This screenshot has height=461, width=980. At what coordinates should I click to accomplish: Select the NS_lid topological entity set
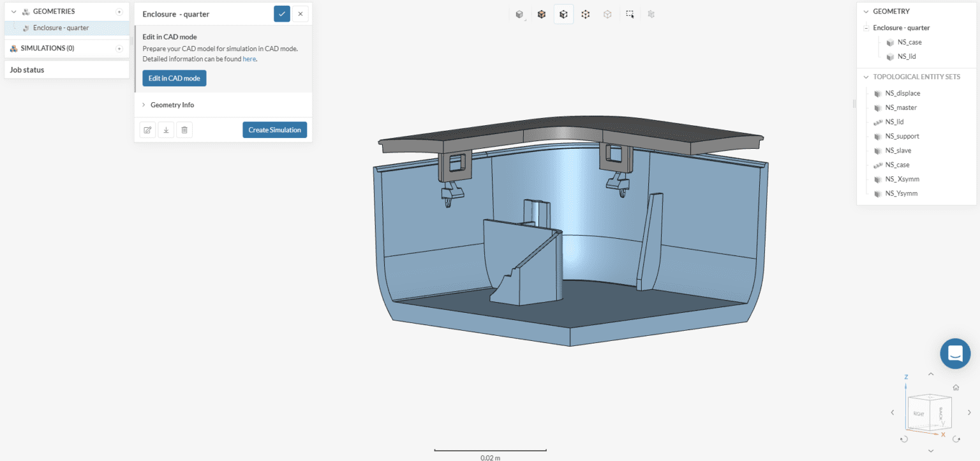(x=895, y=121)
